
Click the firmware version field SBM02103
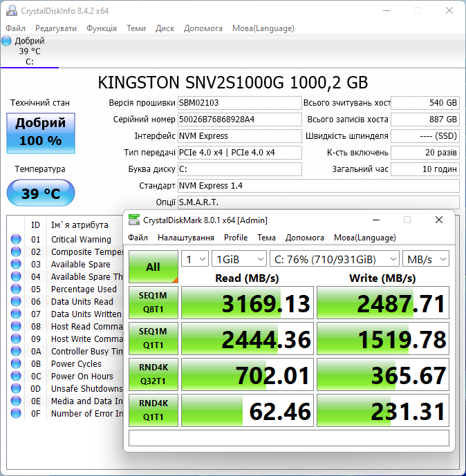[240, 103]
